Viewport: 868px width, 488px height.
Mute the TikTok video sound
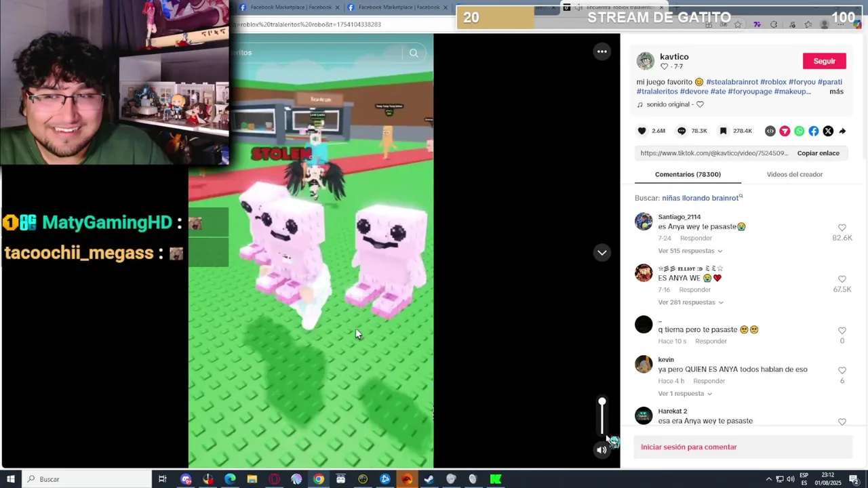point(601,449)
